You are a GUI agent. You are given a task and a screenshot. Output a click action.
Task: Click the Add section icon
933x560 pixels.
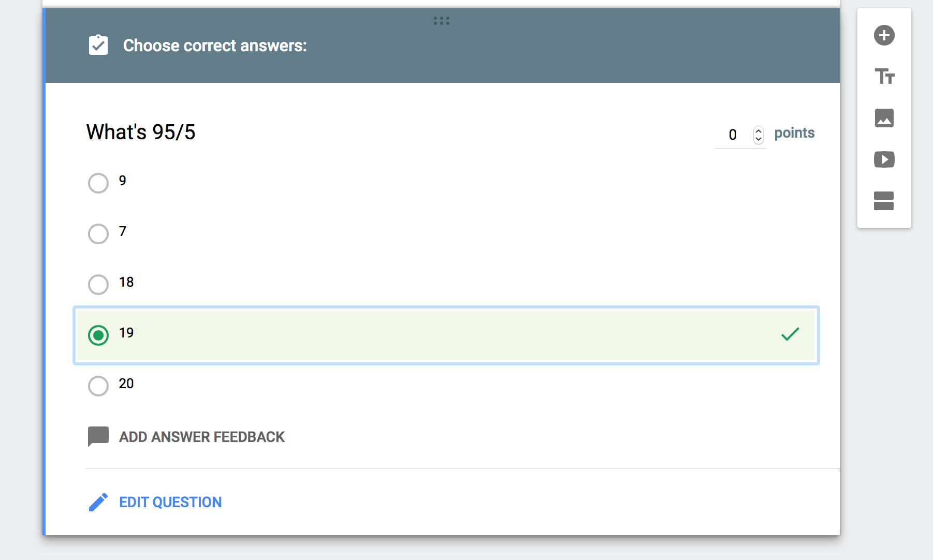(884, 201)
